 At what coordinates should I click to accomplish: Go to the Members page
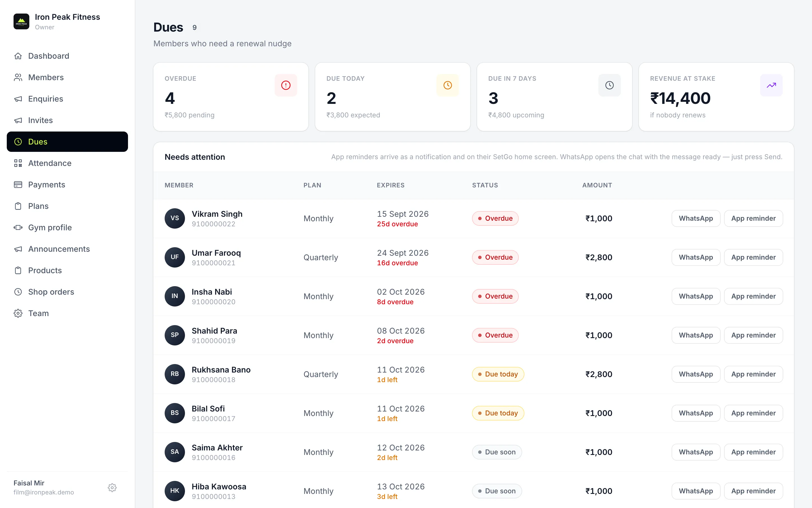click(67, 77)
